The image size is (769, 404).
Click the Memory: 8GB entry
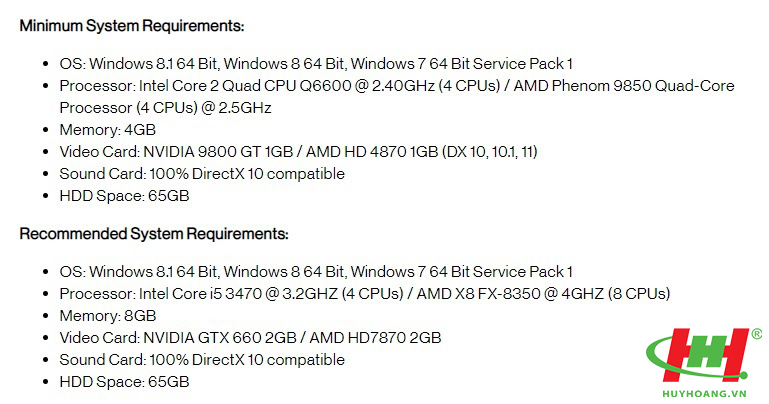(107, 316)
